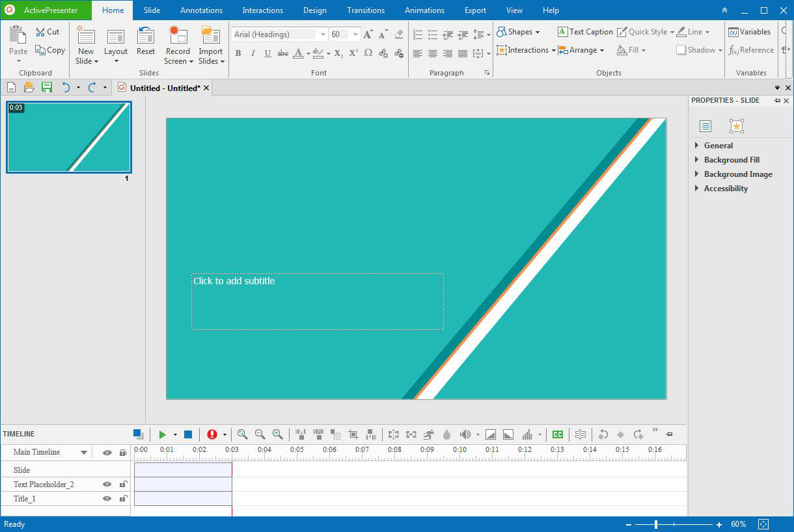Lock the Text Placeholder_2 track

click(123, 484)
